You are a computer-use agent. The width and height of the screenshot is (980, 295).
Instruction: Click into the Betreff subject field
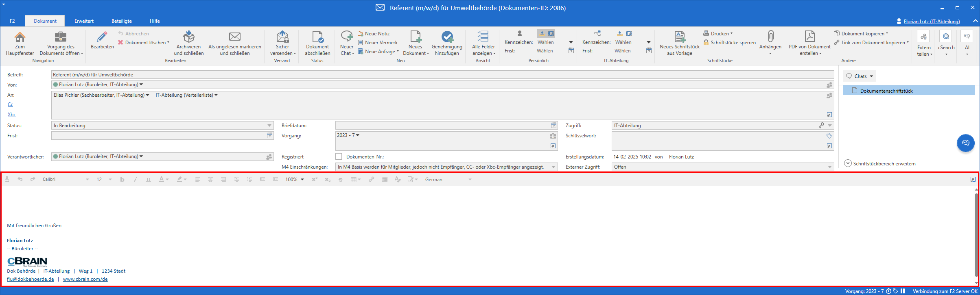(442, 75)
